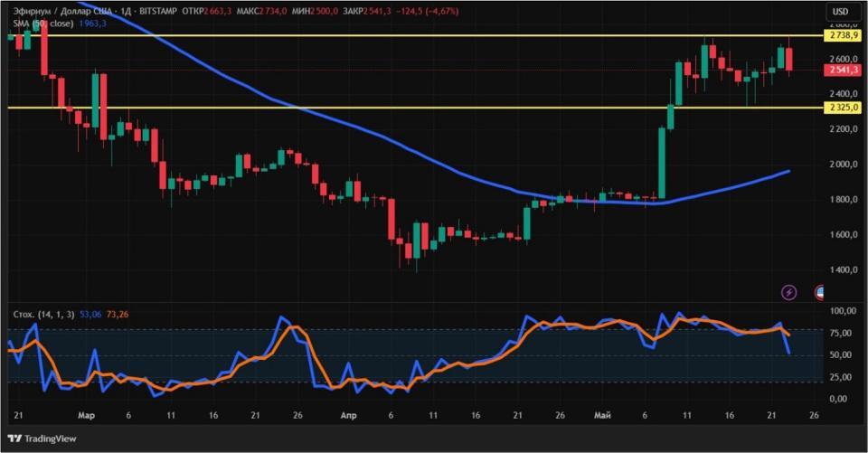Select the lower yellow horizontal support line
Viewport: 868px width, 453px height.
pyautogui.click(x=415, y=108)
